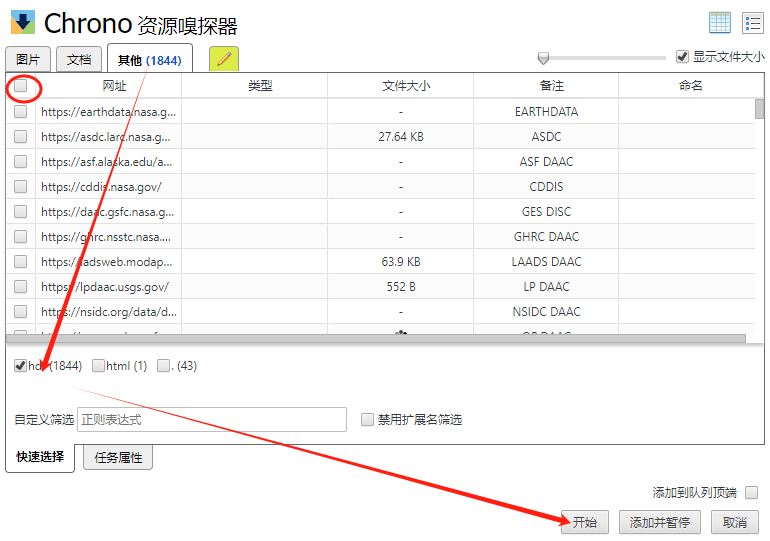Sort by 网址 column header
770x541 pixels.
click(x=114, y=86)
